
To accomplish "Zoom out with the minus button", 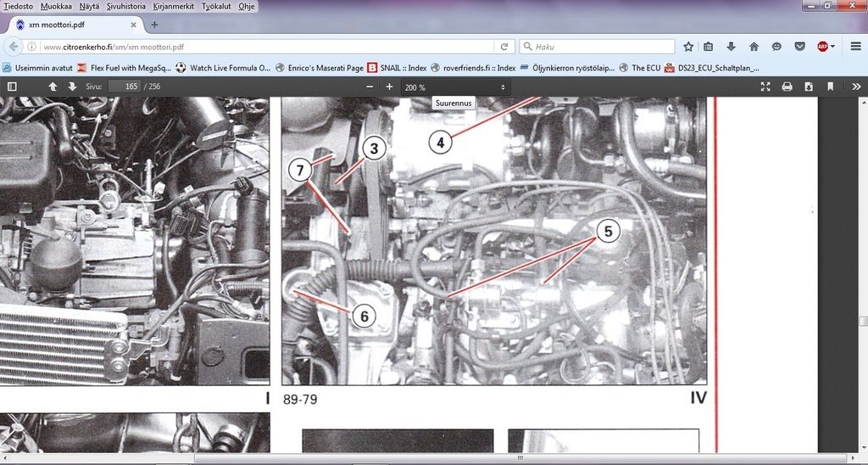I will click(x=370, y=87).
